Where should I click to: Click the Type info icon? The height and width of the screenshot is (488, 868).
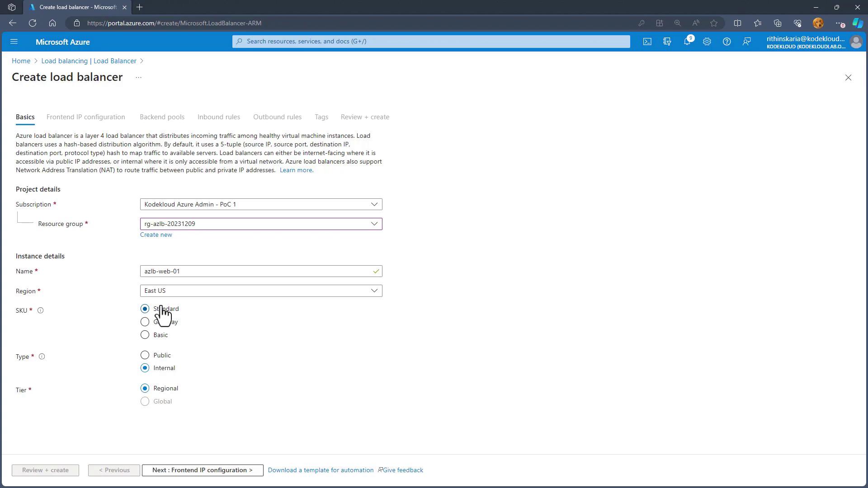(42, 357)
